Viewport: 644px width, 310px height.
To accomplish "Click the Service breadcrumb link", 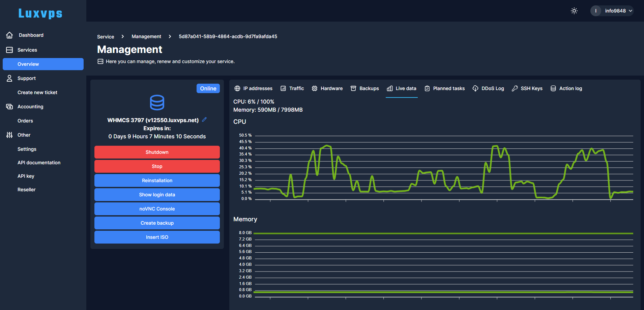I will click(x=106, y=37).
